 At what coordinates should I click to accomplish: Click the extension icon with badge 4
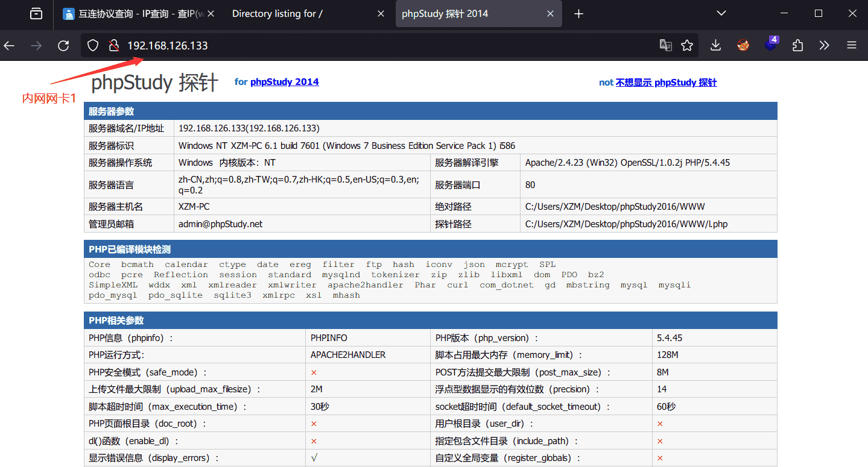click(x=771, y=45)
